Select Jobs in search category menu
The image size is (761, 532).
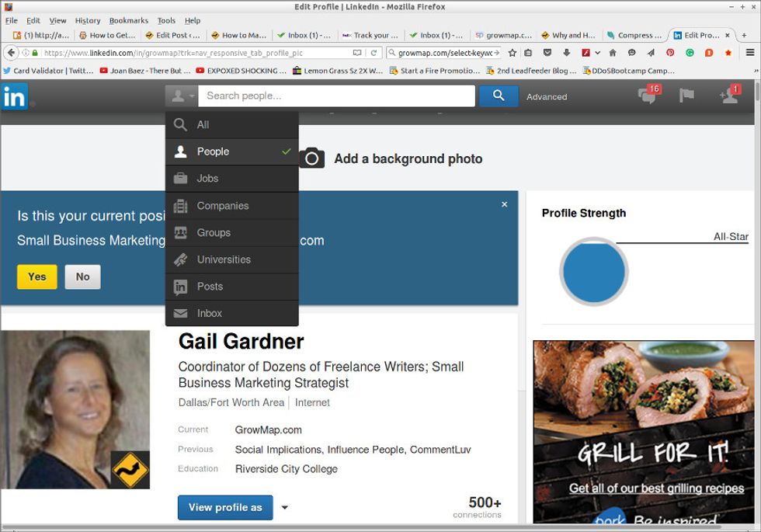[232, 179]
